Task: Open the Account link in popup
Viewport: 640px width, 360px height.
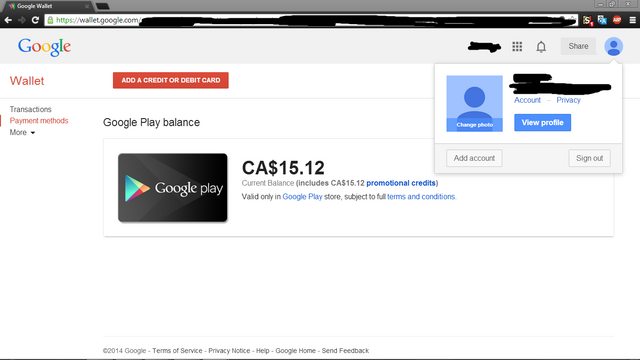Action: click(527, 100)
